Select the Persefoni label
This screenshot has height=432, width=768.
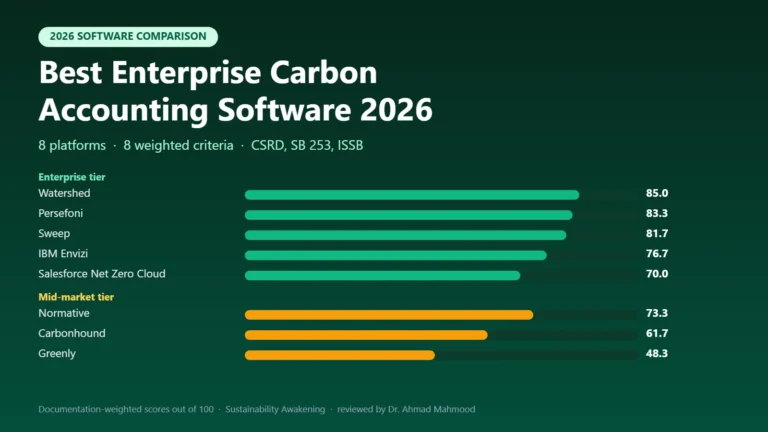point(61,213)
